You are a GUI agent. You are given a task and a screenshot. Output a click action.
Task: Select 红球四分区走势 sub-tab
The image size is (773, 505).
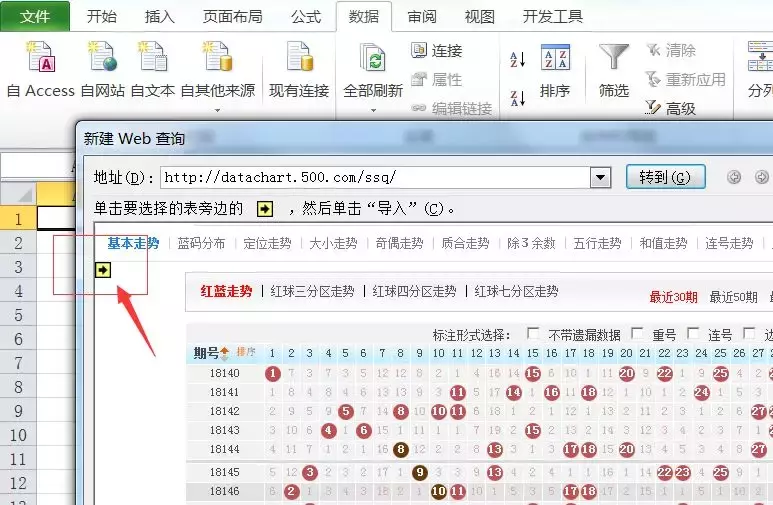(415, 291)
